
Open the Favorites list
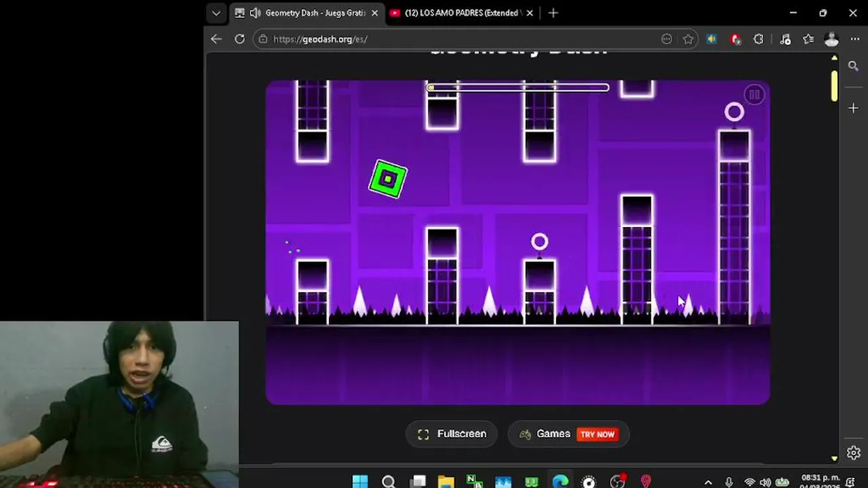click(x=808, y=39)
